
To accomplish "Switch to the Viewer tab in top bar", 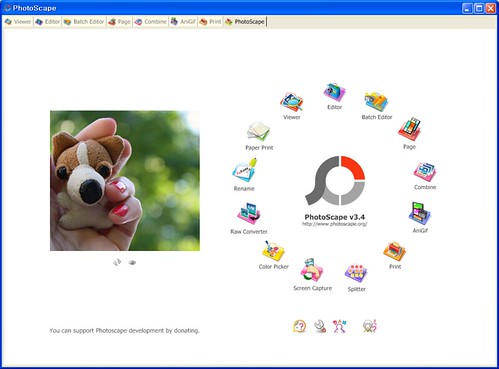I will point(18,22).
